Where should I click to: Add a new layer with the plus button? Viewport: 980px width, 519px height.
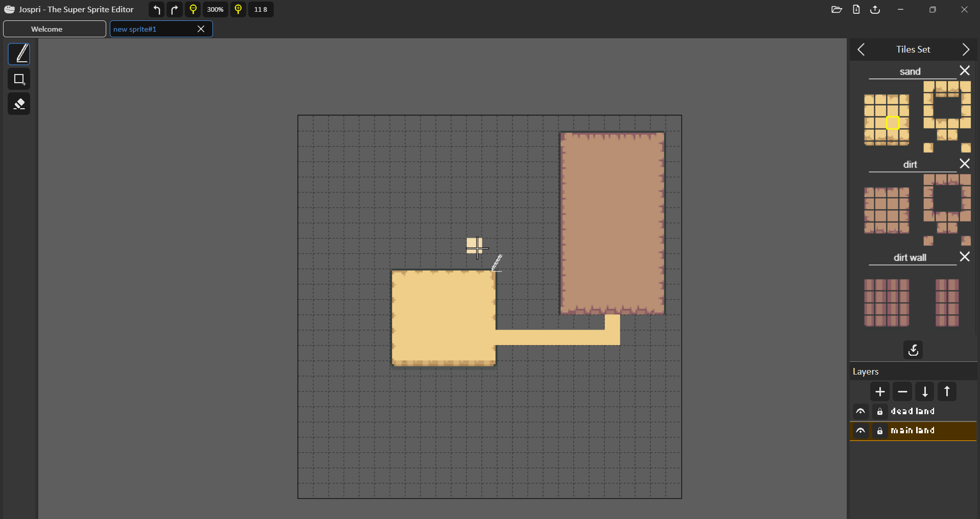click(x=880, y=391)
